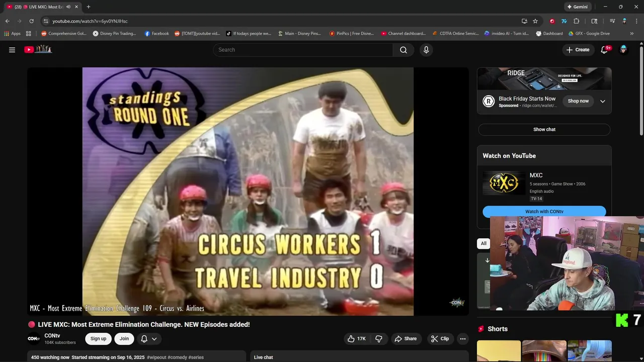Click the search magnifier button
The height and width of the screenshot is (362, 644).
tap(404, 50)
